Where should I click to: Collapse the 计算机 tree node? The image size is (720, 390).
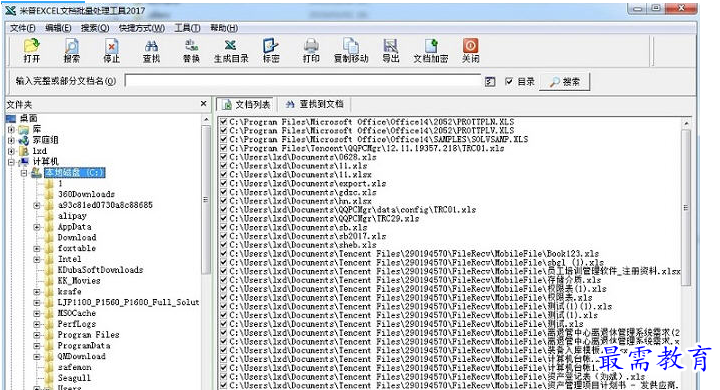click(x=11, y=162)
